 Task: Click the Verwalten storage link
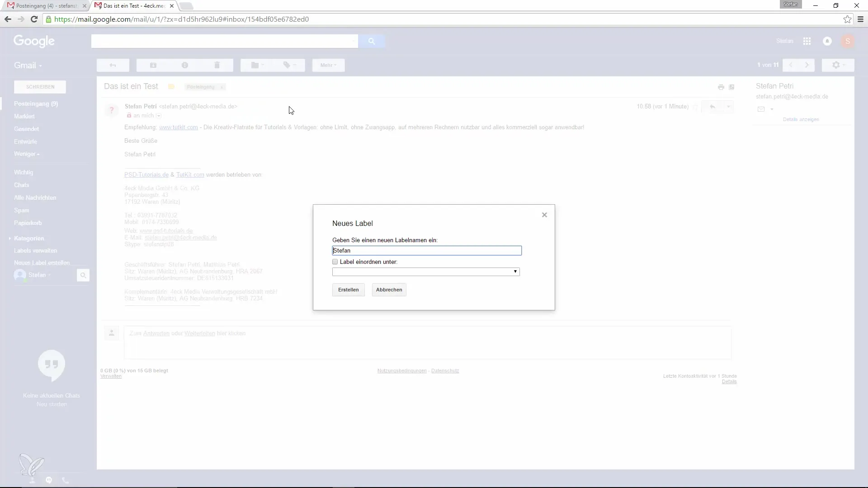[111, 376]
